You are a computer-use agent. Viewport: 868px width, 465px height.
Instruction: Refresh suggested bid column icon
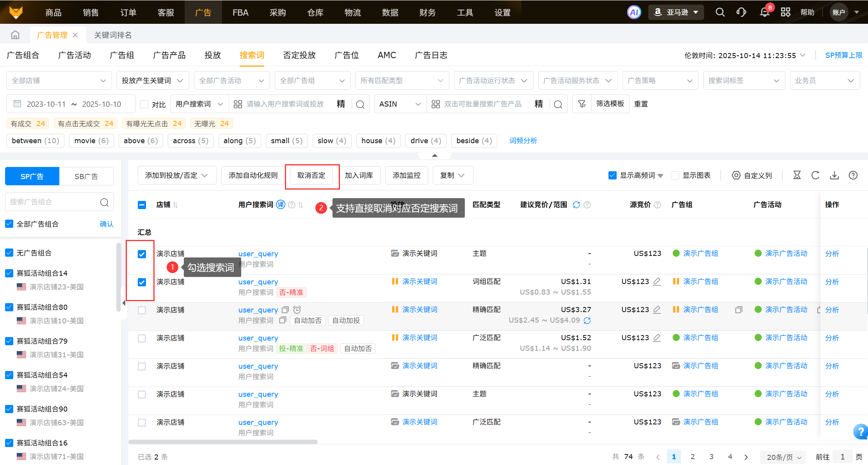tap(576, 205)
